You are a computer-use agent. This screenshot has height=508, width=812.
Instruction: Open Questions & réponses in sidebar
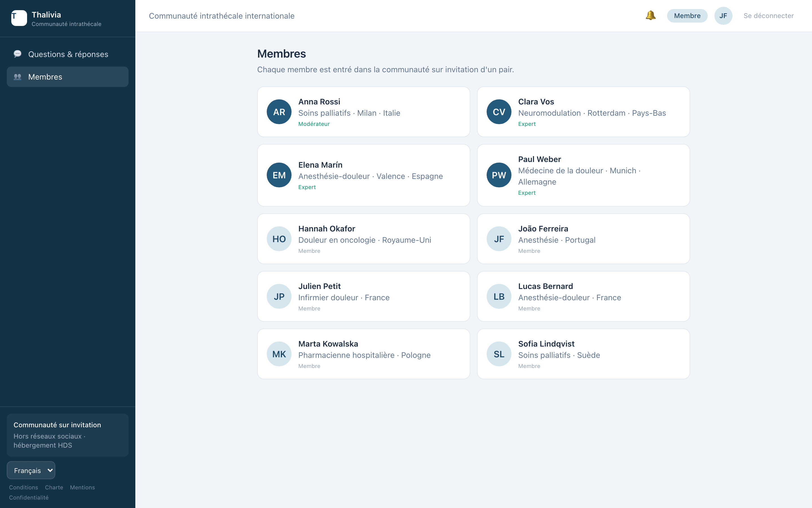tap(67, 54)
